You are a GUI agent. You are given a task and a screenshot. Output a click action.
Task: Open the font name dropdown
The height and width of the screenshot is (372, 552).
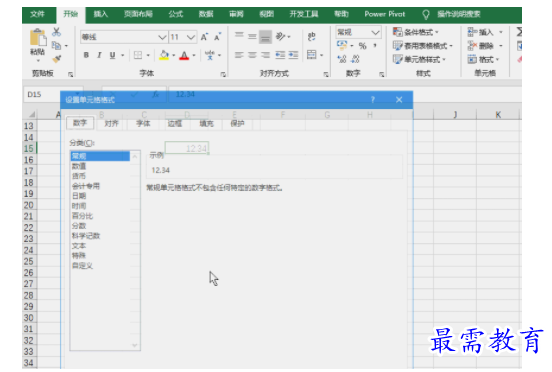point(162,37)
